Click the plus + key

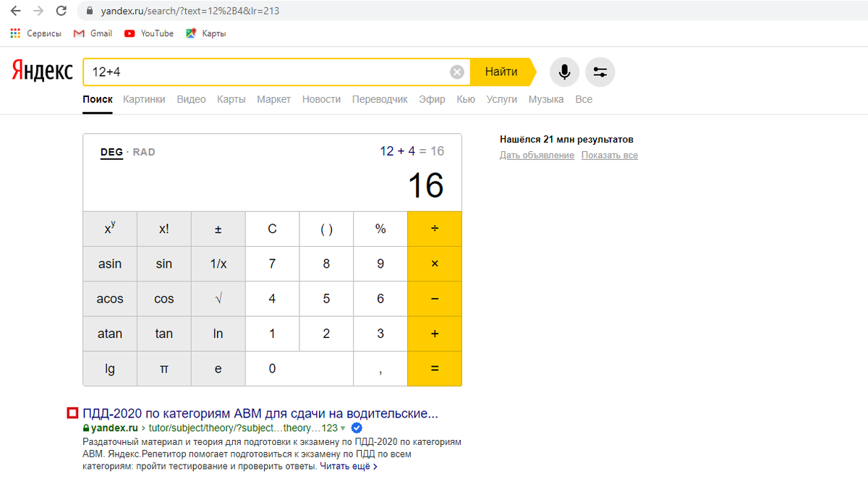tap(435, 334)
